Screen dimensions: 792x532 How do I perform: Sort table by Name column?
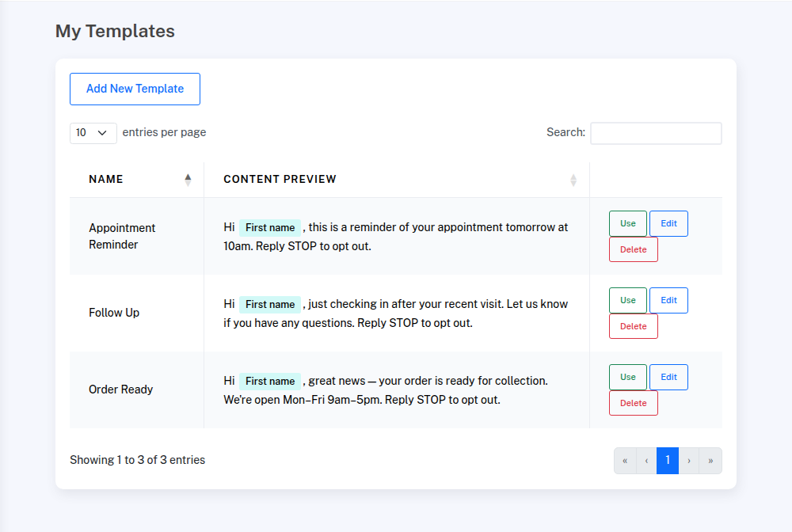coord(136,180)
